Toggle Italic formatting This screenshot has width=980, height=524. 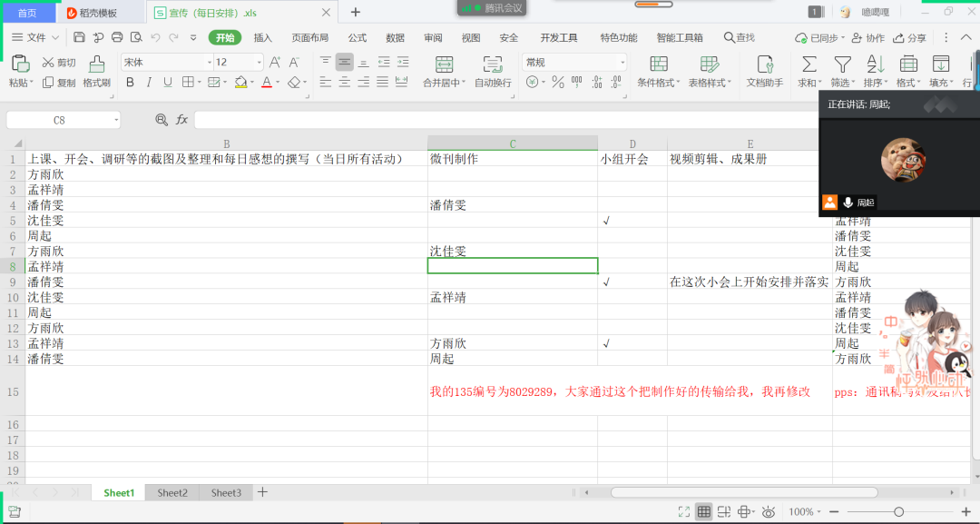pos(149,82)
